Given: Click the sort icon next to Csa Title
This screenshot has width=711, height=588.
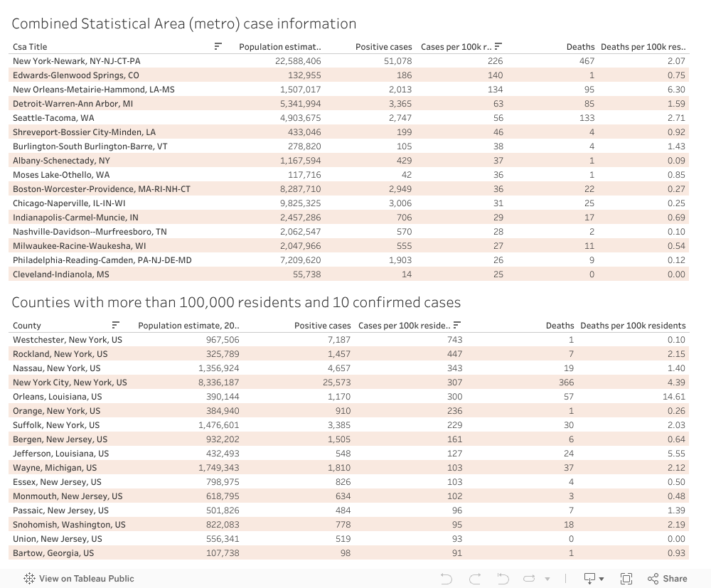Looking at the screenshot, I should pyautogui.click(x=218, y=46).
